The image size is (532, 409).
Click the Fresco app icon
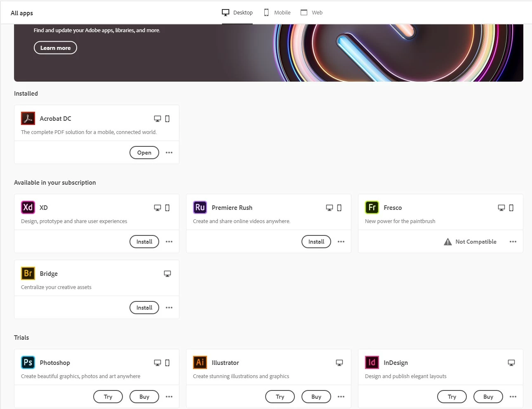[x=372, y=207]
